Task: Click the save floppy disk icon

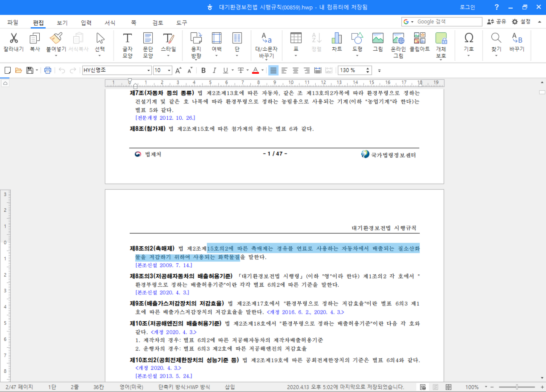Action: 30,70
